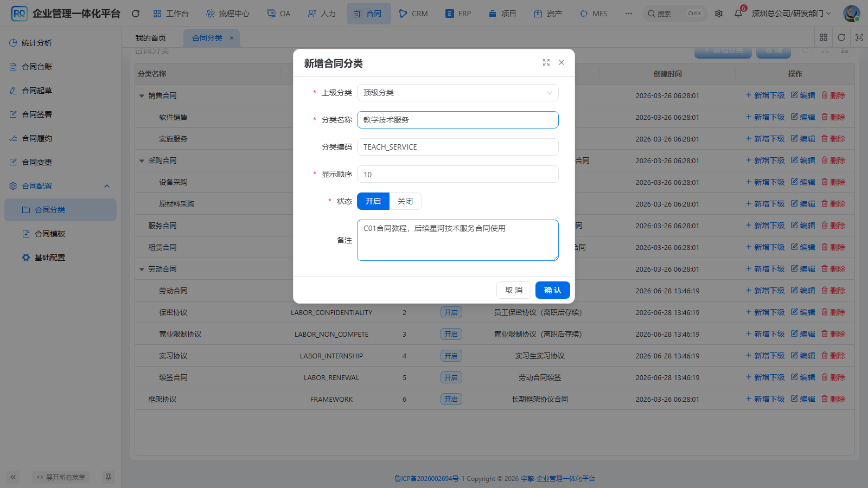The width and height of the screenshot is (868, 488).
Task: Click 编辑 for the 框架协议 row
Action: click(x=803, y=399)
